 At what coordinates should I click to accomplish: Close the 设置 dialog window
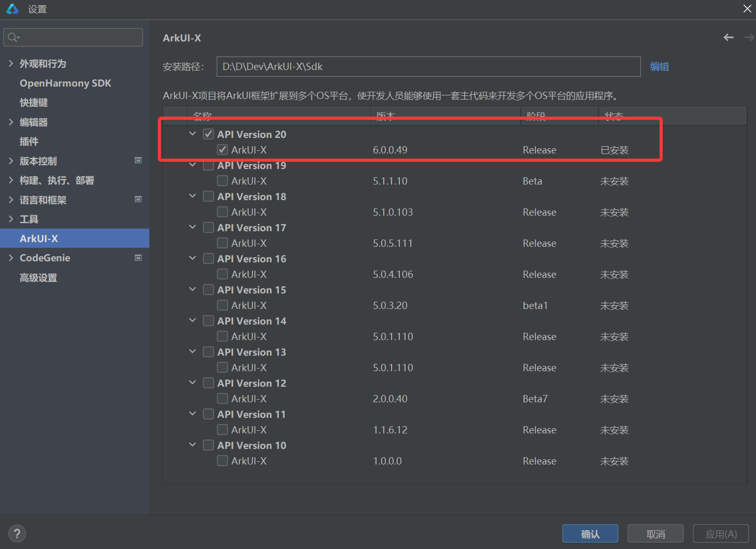747,9
